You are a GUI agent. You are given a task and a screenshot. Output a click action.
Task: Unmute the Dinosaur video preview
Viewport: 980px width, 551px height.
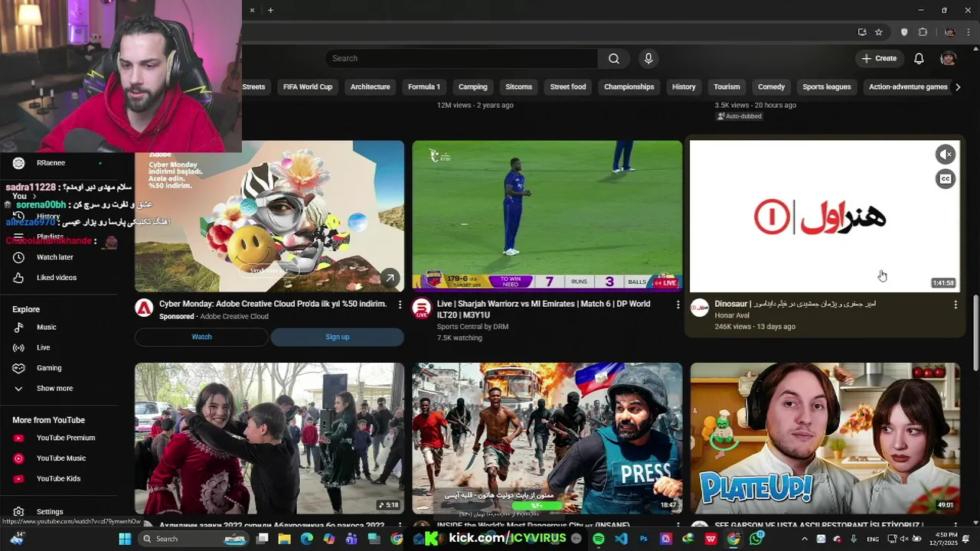coord(946,155)
